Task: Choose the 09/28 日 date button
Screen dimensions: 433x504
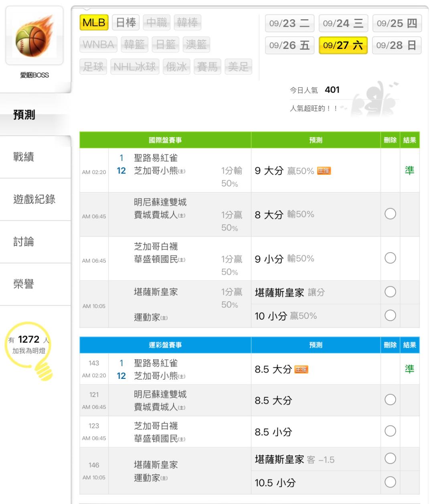Action: 396,45
